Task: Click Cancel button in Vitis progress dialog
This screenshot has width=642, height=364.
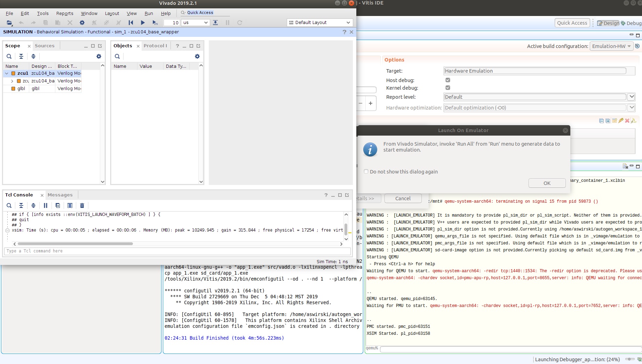Action: point(403,199)
